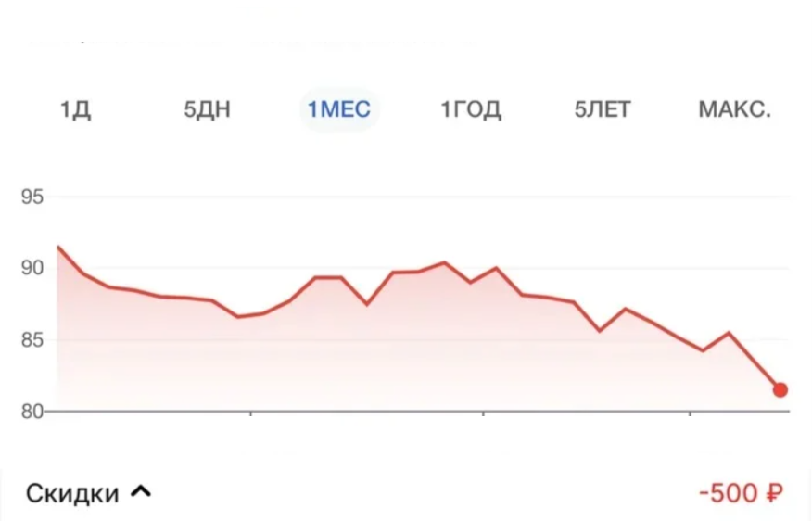Select the highlighted 1МЕС tab
The width and height of the screenshot is (812, 521).
pyautogui.click(x=339, y=109)
